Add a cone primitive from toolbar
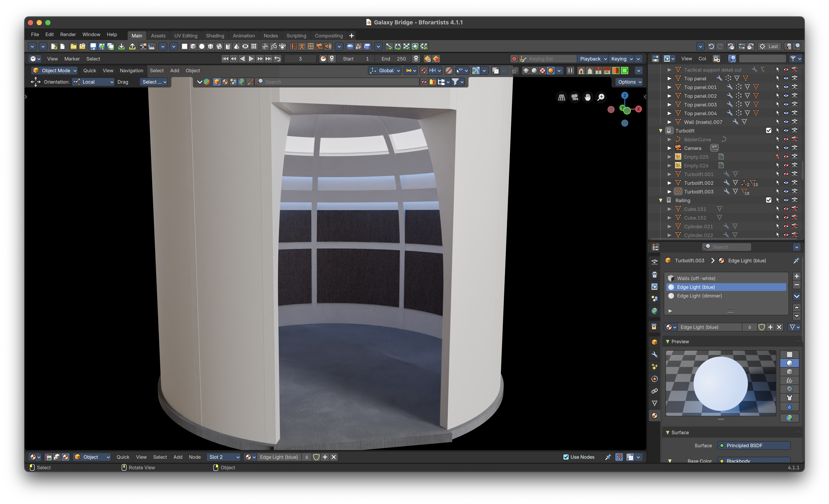Viewport: 829px width, 504px height. [x=236, y=46]
